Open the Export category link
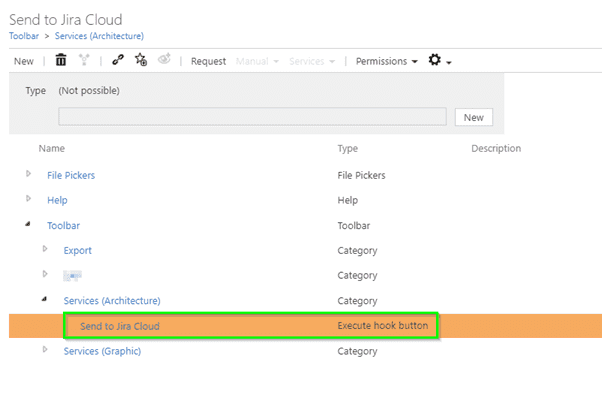The height and width of the screenshot is (395, 602). tap(78, 251)
